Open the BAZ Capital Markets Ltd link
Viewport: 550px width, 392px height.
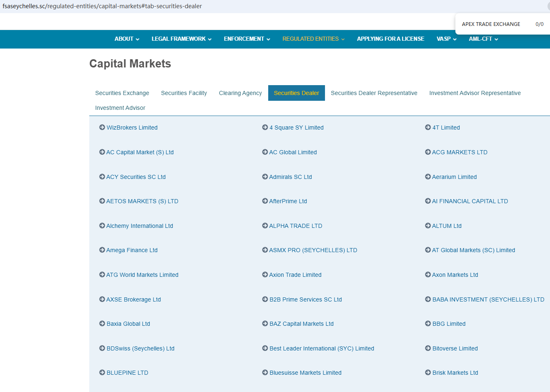(x=302, y=324)
